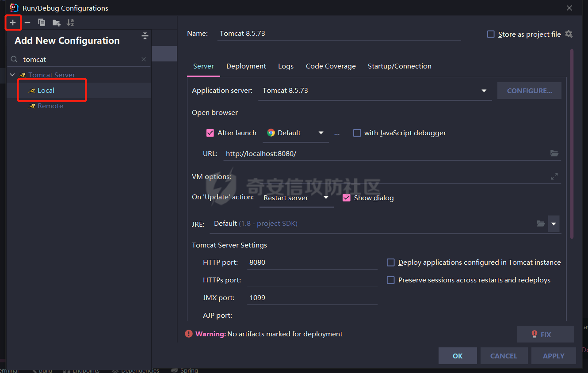Click the Add New Configuration plus icon
The width and height of the screenshot is (588, 373).
(13, 23)
